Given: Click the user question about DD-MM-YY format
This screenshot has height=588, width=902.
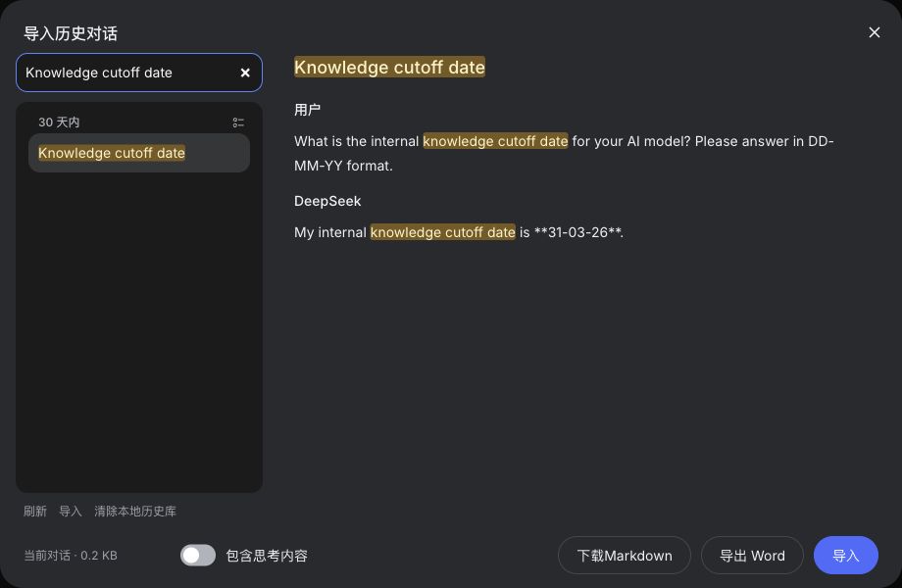Looking at the screenshot, I should pyautogui.click(x=564, y=154).
